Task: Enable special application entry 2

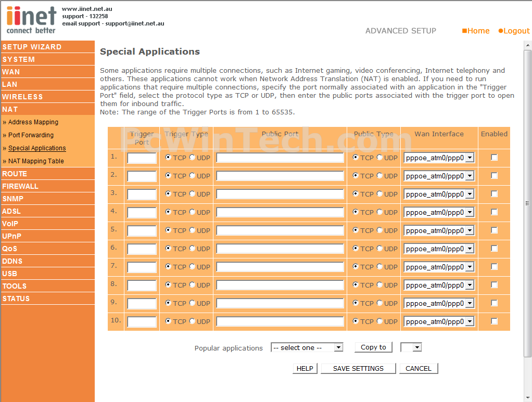Action: point(495,176)
